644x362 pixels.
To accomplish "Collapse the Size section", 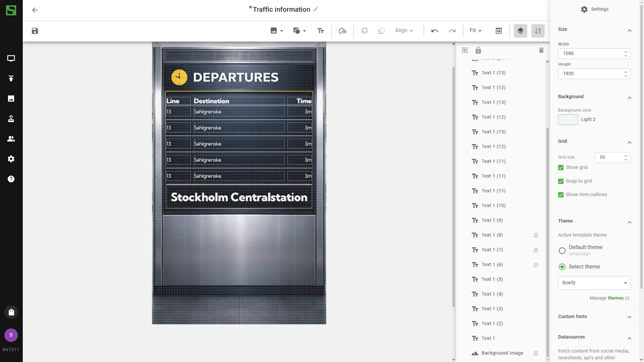I will click(x=629, y=31).
